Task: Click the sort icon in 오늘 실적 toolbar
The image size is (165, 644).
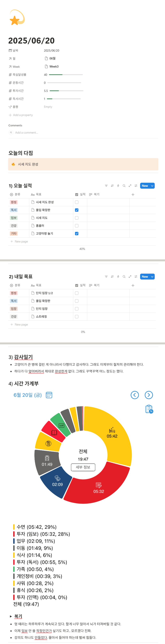Action: tap(112, 186)
